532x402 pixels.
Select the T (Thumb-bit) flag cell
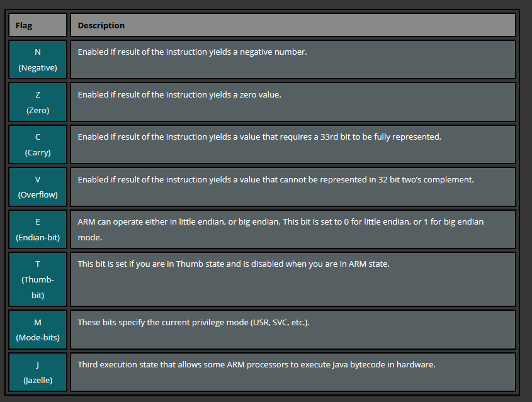click(x=37, y=279)
